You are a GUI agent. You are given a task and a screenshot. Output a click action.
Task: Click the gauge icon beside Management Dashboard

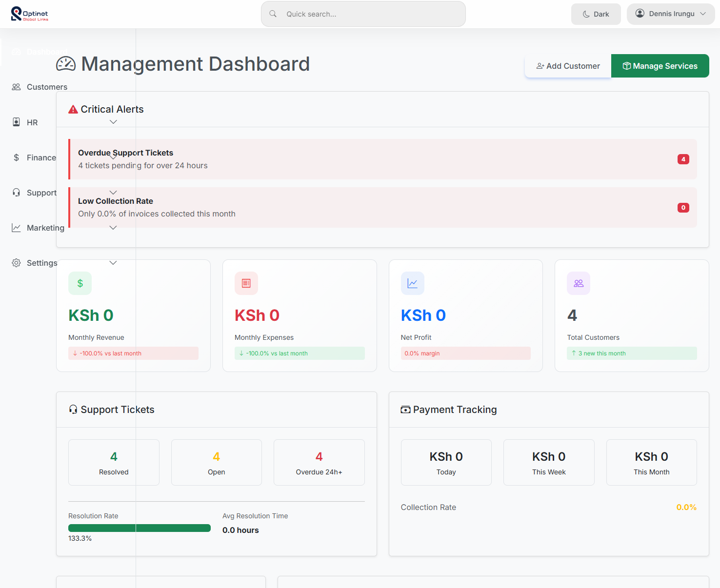tap(66, 64)
